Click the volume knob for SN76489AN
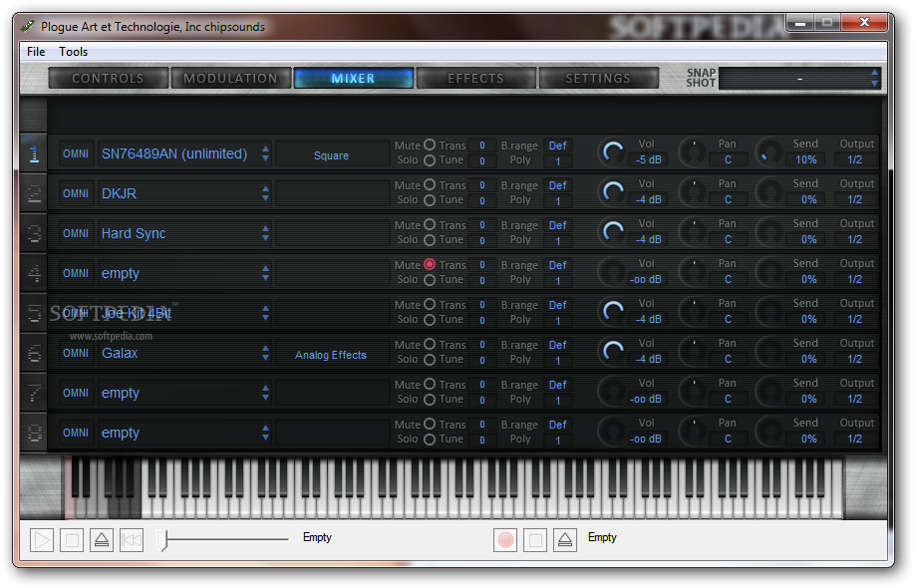The image size is (915, 588). pyautogui.click(x=613, y=152)
